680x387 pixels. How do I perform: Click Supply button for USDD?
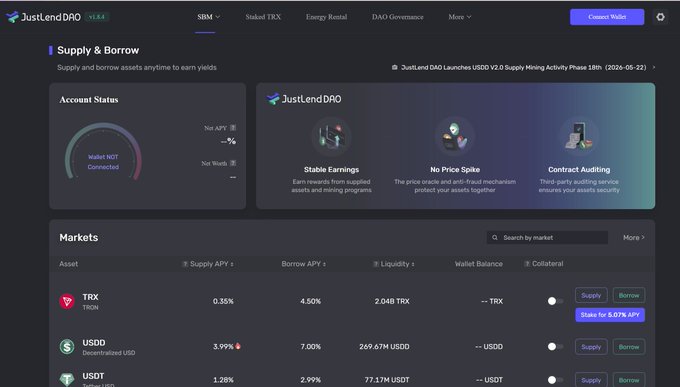point(591,347)
